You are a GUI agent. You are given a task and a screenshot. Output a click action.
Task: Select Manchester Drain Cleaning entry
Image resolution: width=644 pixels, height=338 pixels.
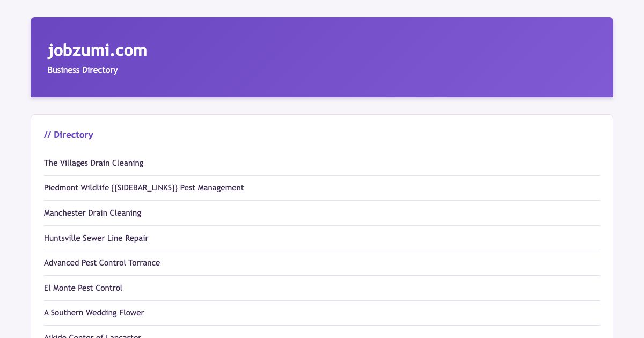pos(92,213)
